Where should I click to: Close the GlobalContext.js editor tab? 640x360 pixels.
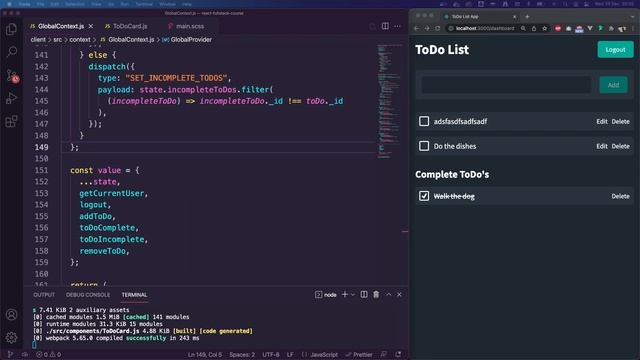[x=91, y=26]
